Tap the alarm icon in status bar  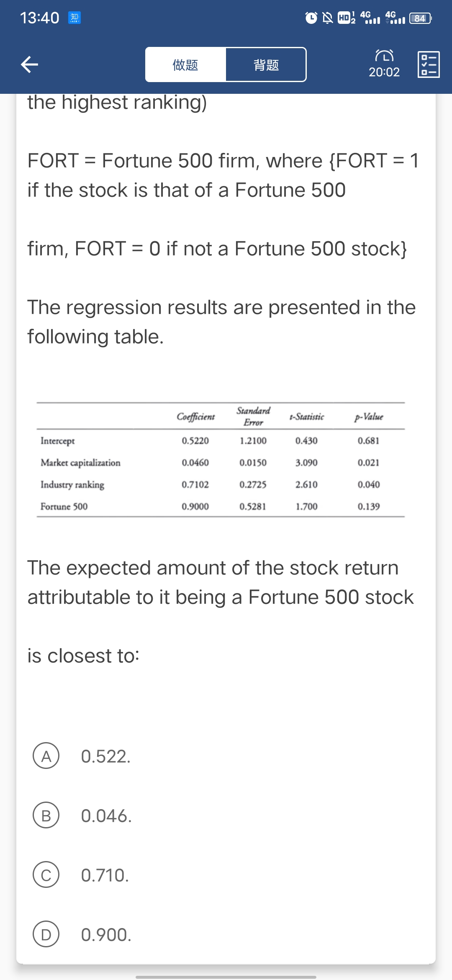[x=311, y=18]
